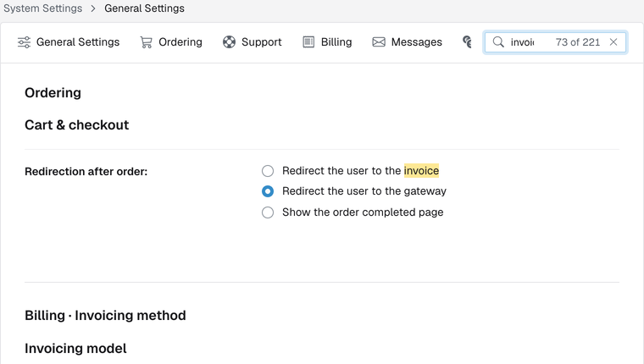
Task: Click the Messages envelope icon
Action: pos(379,41)
